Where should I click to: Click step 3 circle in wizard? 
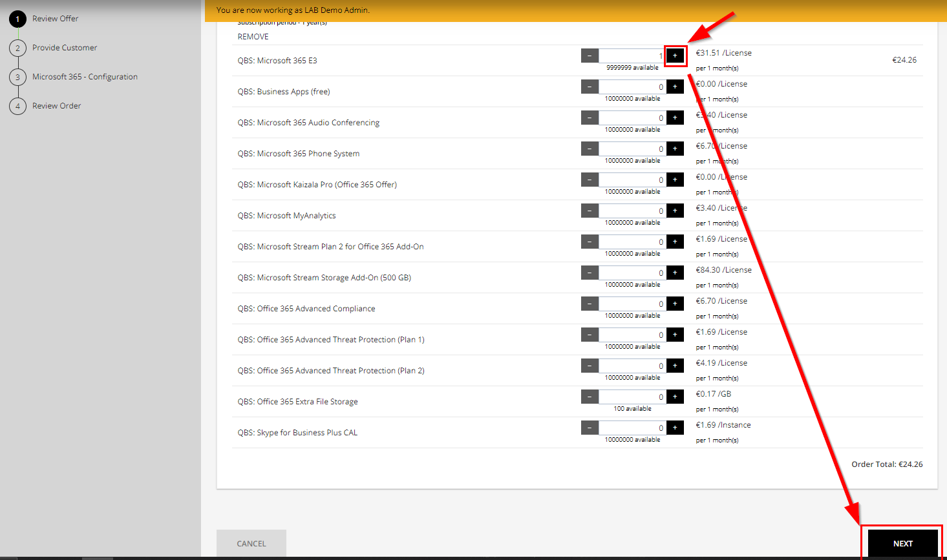coord(17,77)
